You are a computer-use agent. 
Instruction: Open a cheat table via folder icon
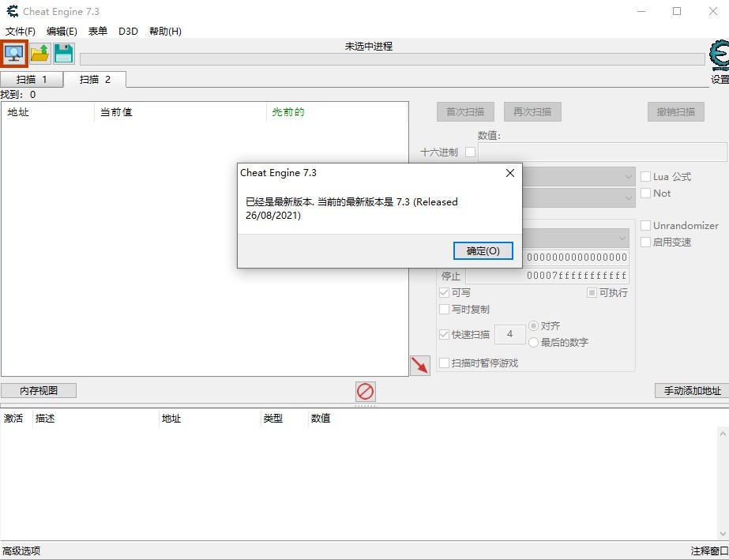pos(38,53)
